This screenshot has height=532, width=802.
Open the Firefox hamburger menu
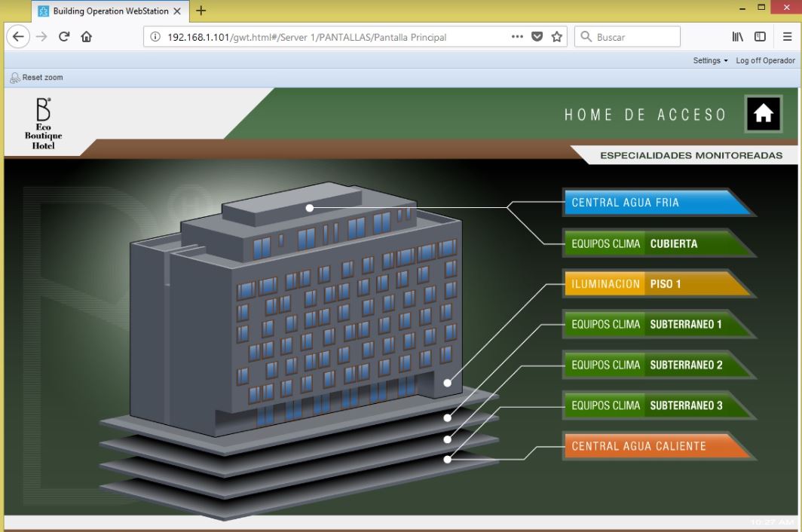[787, 36]
